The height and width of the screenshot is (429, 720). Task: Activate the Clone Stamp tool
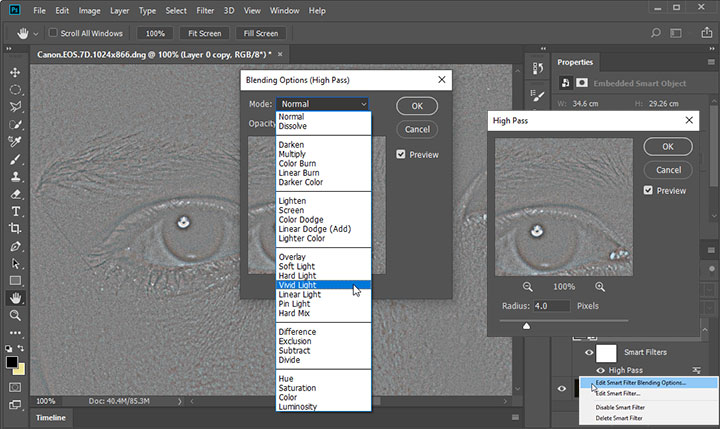point(16,176)
